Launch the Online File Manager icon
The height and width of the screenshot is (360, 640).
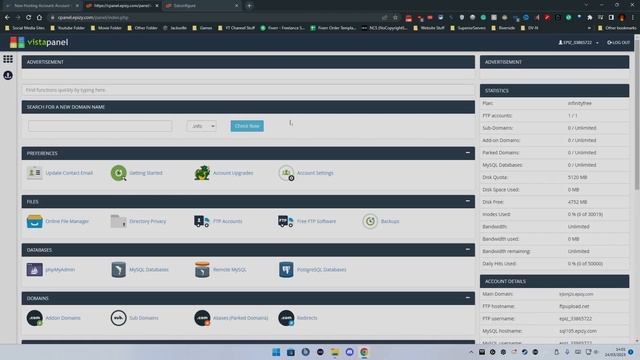[34, 221]
